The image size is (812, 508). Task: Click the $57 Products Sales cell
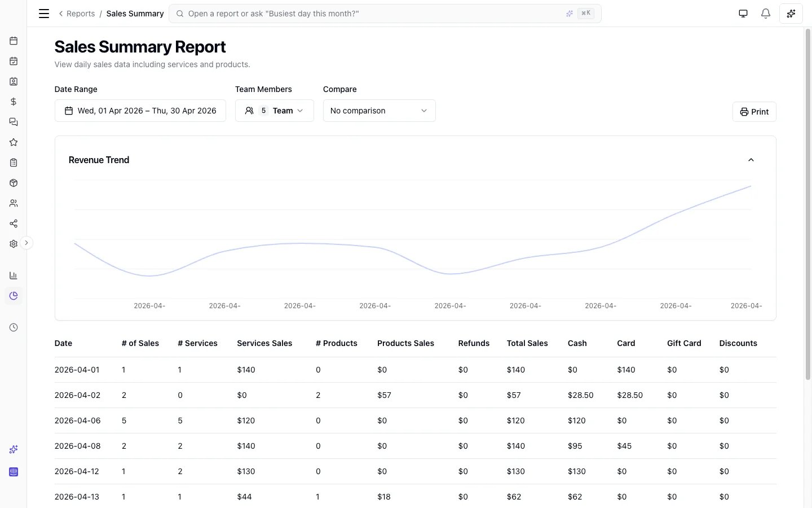click(384, 395)
